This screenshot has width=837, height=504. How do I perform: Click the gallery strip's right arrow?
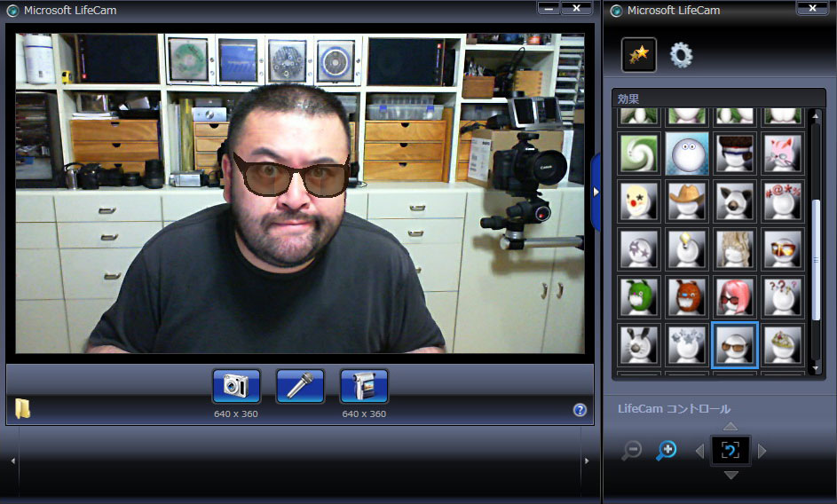pos(587,461)
